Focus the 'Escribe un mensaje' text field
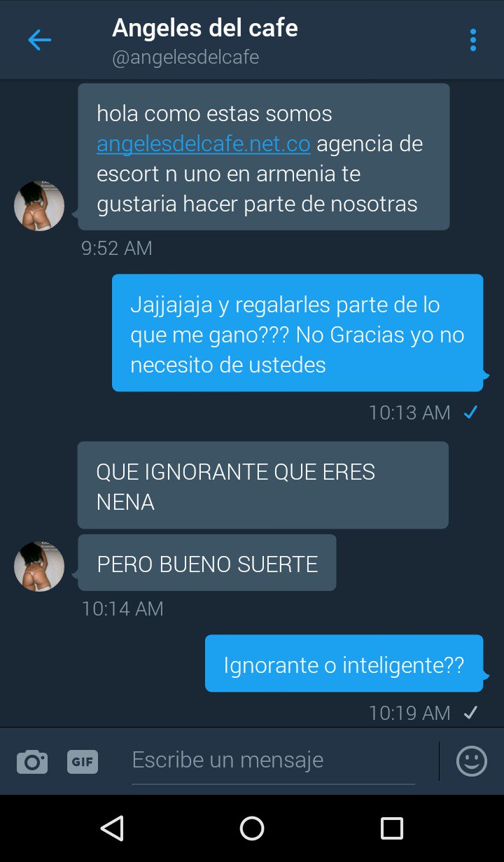Image resolution: width=504 pixels, height=862 pixels. pyautogui.click(x=273, y=760)
